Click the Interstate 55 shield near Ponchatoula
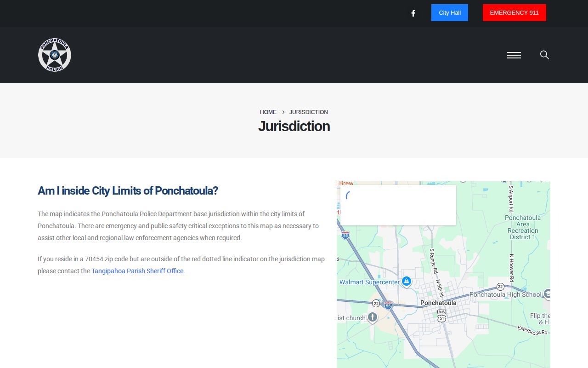 [x=388, y=305]
